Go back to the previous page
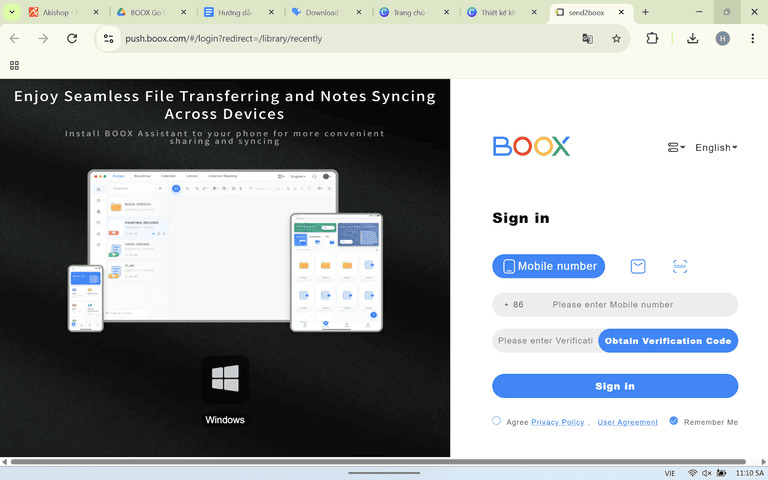The height and width of the screenshot is (480, 768). (x=15, y=38)
